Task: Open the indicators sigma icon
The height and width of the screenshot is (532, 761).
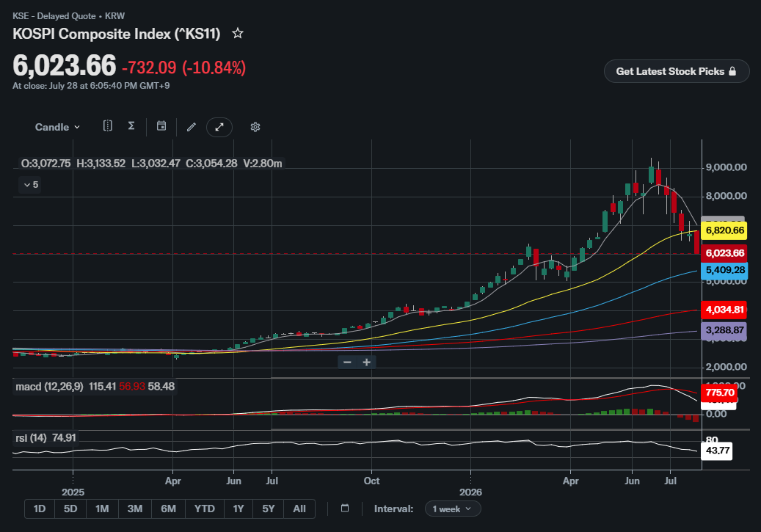Action: pyautogui.click(x=131, y=126)
